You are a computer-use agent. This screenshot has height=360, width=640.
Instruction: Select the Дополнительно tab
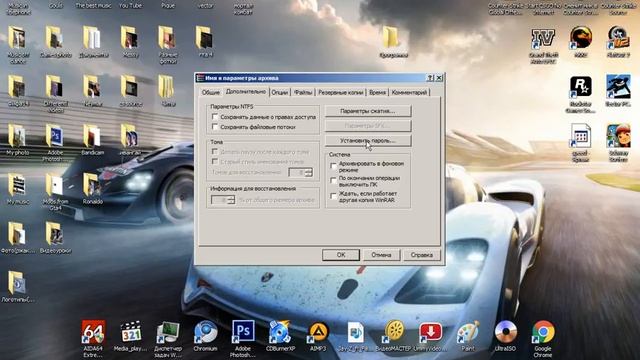[x=245, y=92]
